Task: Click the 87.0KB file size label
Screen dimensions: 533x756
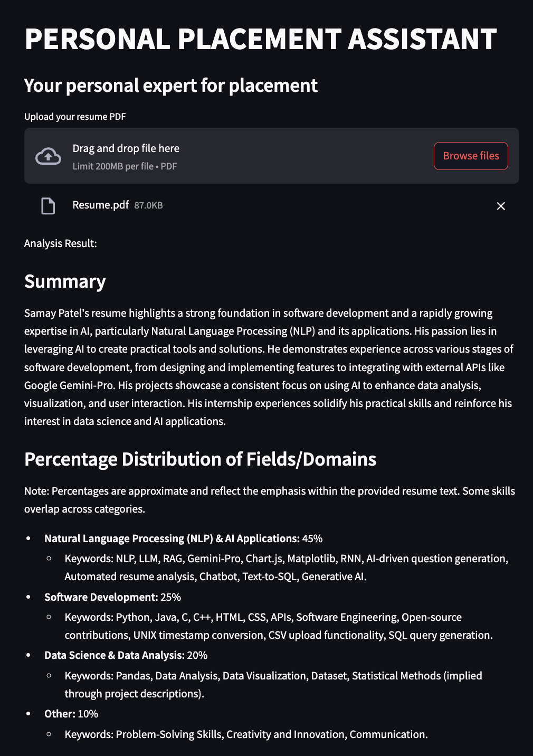Action: [x=148, y=205]
